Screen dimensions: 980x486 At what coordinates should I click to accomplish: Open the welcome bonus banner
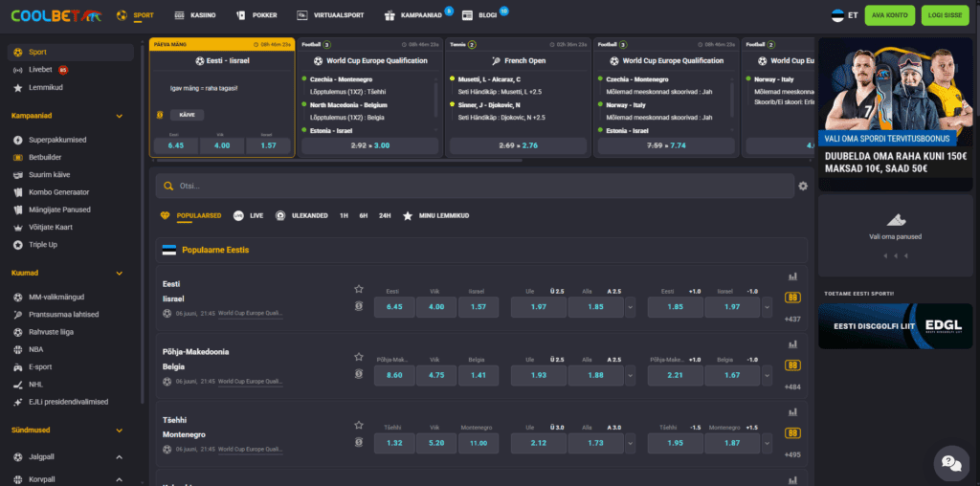(x=895, y=114)
